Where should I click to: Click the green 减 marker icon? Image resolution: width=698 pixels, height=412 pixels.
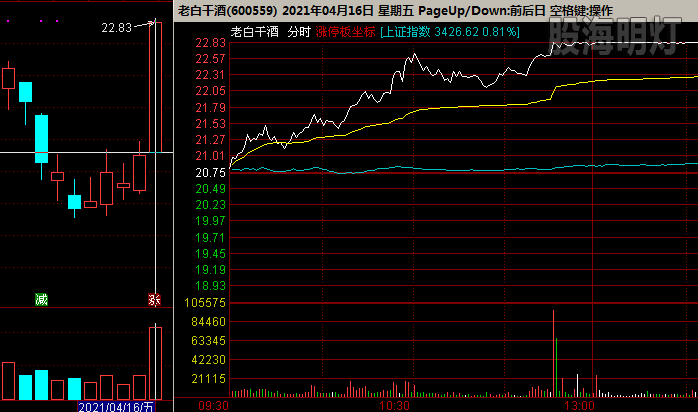[41, 299]
